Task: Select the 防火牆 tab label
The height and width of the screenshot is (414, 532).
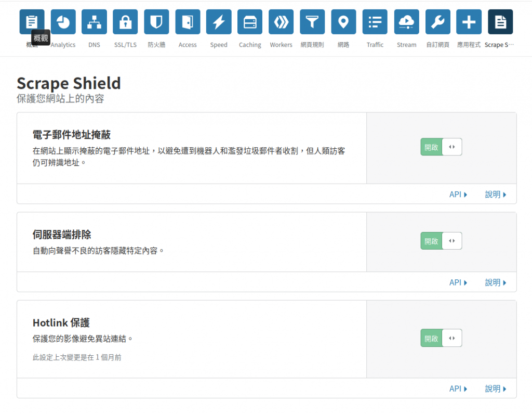Action: click(x=156, y=45)
